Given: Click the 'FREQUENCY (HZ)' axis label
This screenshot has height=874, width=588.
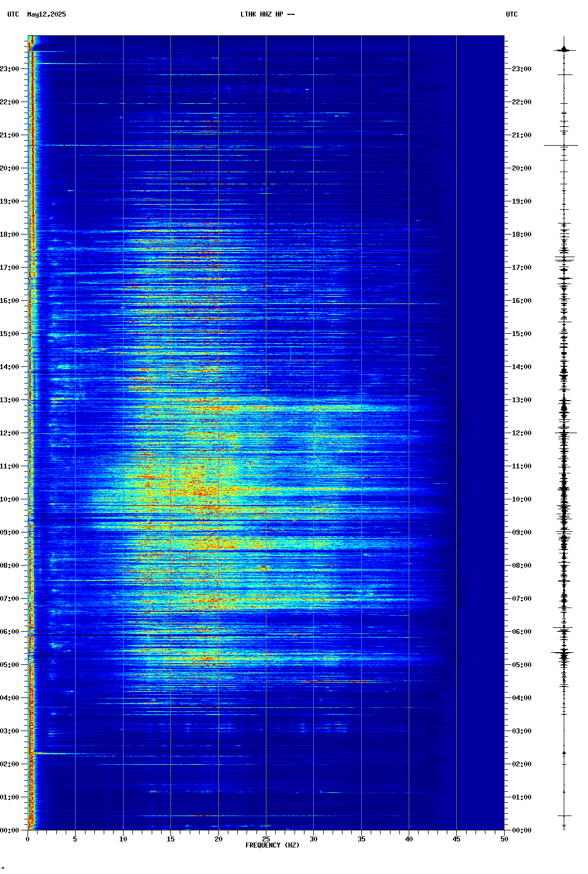Looking at the screenshot, I should click(x=272, y=845).
